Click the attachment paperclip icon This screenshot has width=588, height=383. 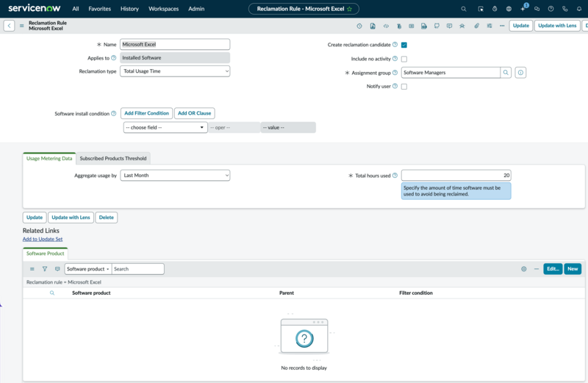476,26
